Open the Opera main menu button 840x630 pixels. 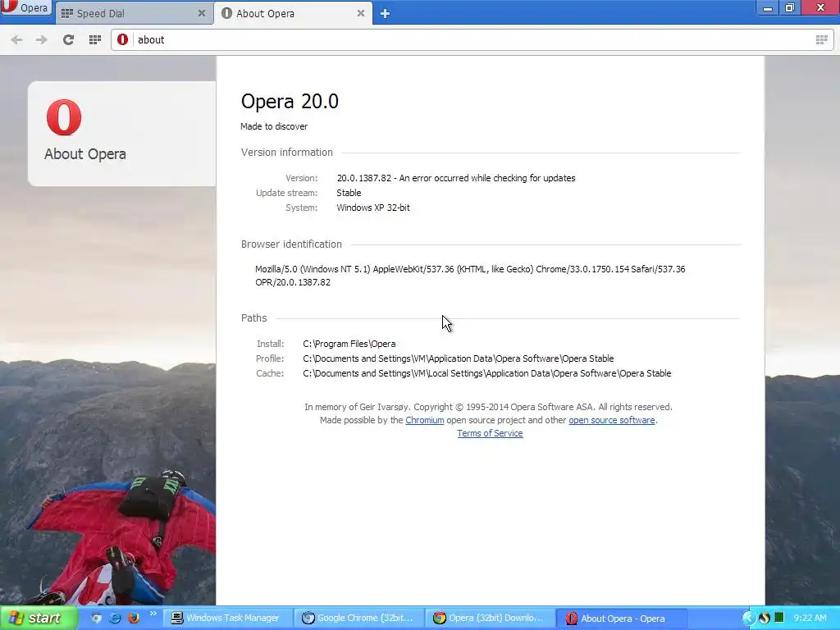tap(25, 7)
